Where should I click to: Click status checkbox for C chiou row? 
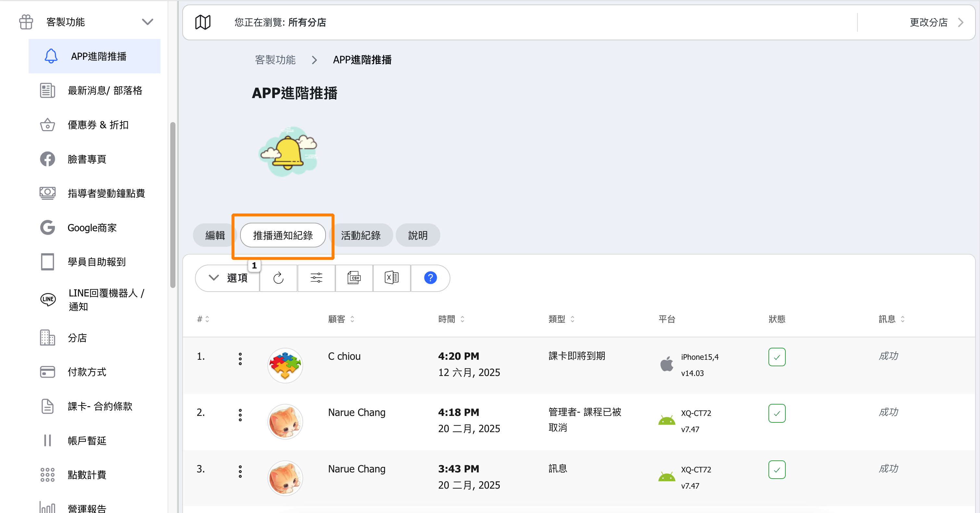tap(777, 357)
